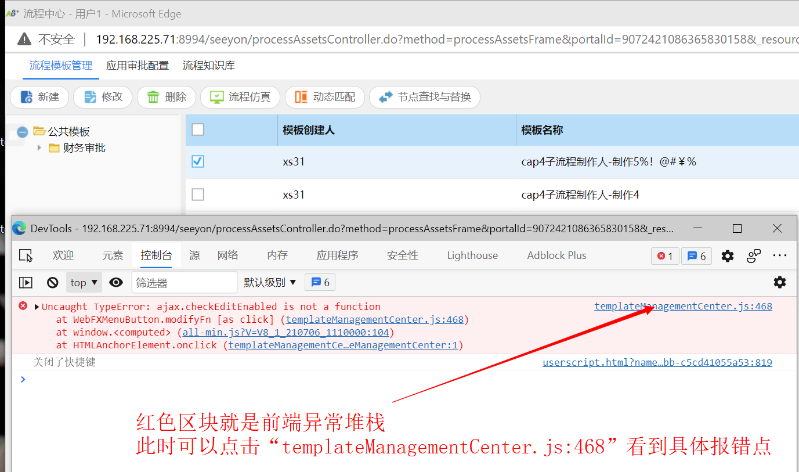Activate DevTools inspect element picker

[25, 255]
